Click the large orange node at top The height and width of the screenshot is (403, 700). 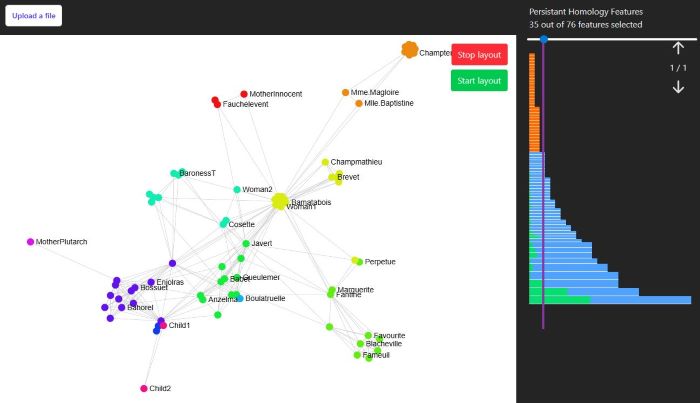[x=409, y=50]
